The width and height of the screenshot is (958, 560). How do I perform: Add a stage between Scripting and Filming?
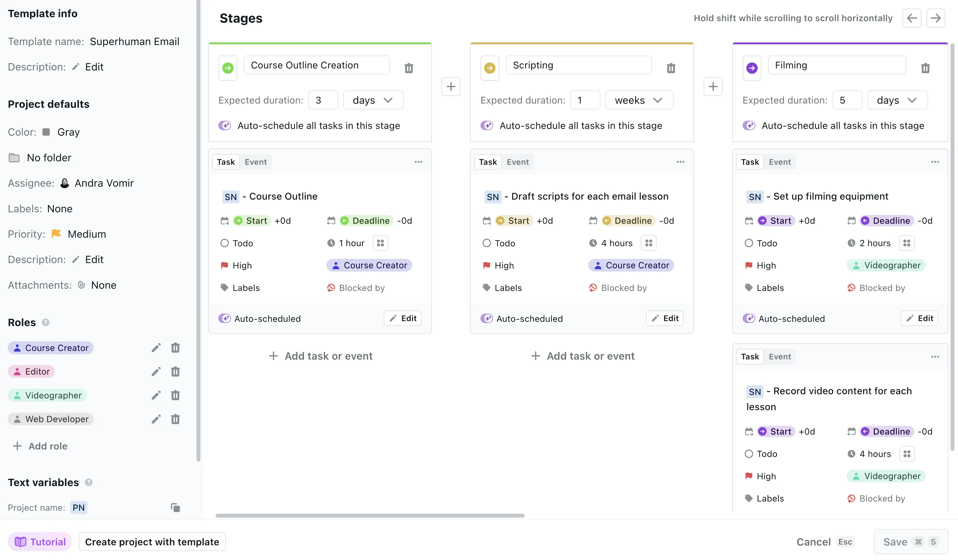tap(713, 87)
